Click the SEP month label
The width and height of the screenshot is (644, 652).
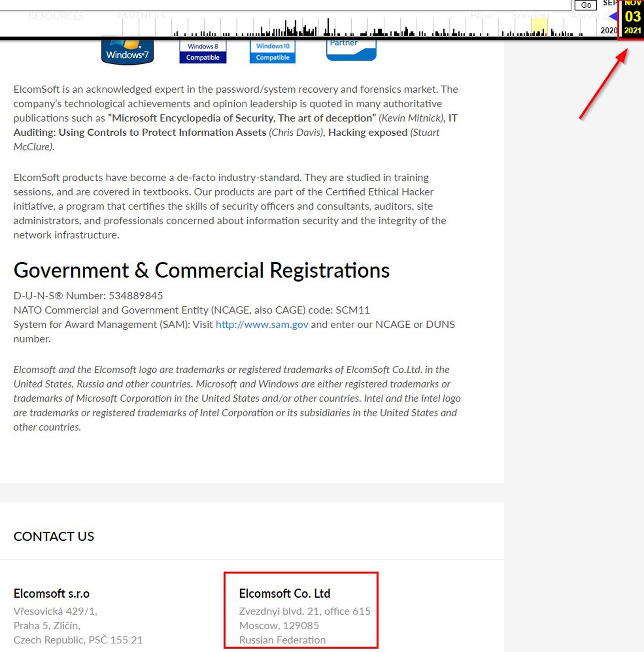coord(610,3)
